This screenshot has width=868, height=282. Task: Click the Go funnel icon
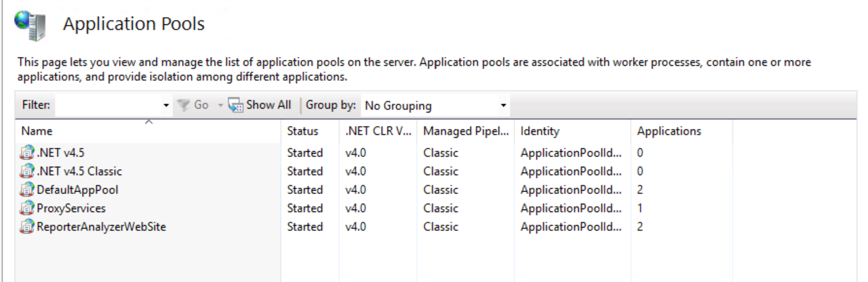coord(183,105)
